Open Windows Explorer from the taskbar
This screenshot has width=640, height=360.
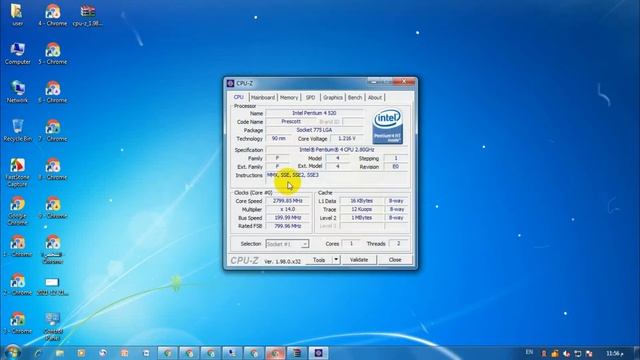tap(60, 353)
